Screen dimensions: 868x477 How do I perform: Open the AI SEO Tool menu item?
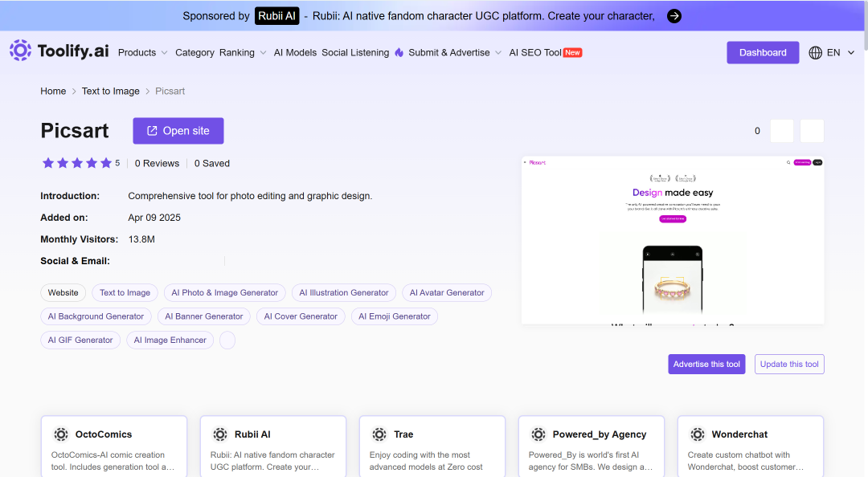click(x=535, y=52)
